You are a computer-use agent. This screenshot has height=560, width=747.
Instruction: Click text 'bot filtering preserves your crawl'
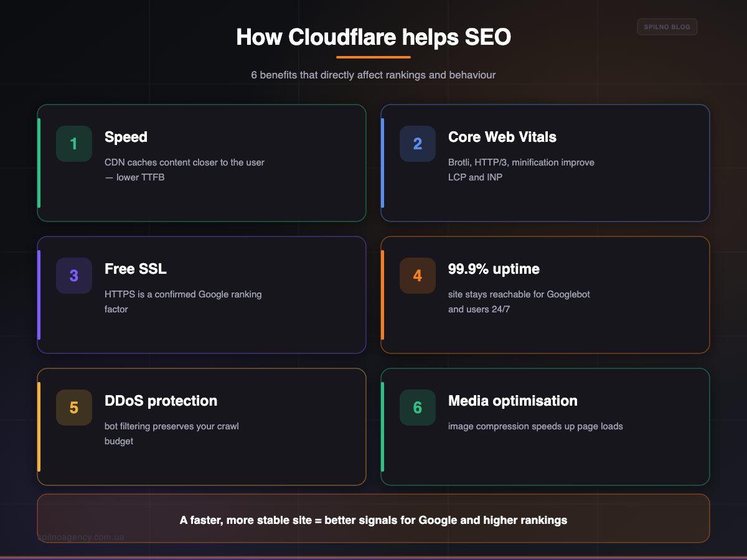coord(172,426)
